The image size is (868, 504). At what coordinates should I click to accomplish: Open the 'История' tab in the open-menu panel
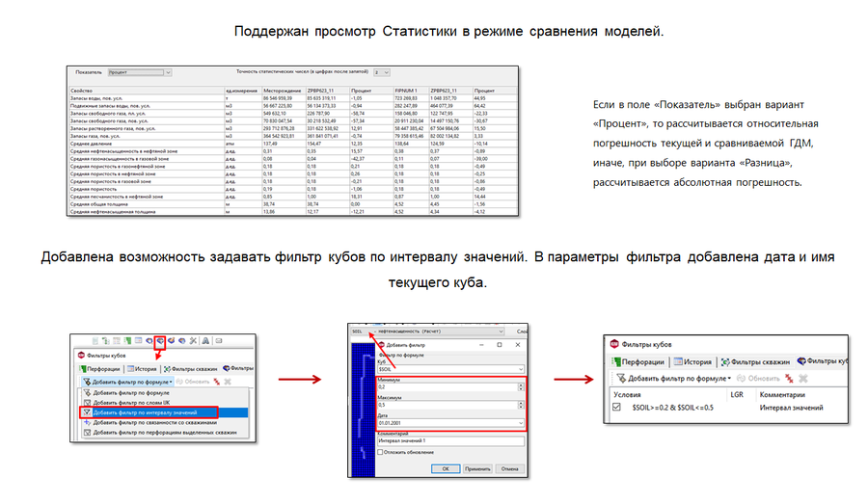(x=142, y=369)
